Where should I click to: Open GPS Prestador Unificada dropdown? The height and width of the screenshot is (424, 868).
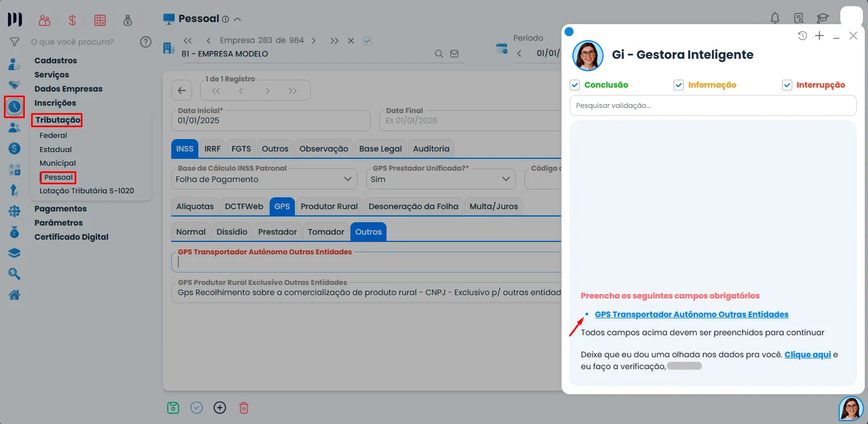pos(441,179)
